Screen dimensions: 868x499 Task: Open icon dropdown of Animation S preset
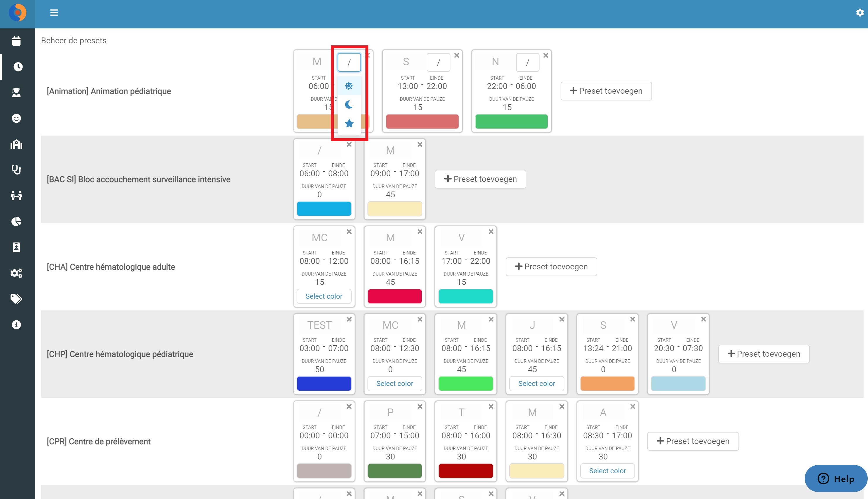point(438,62)
